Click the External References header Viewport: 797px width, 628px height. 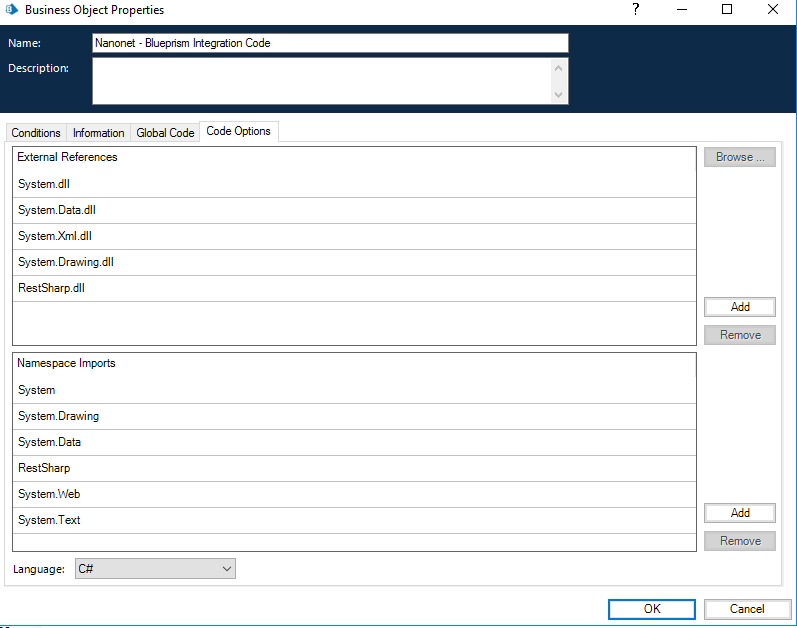click(67, 157)
